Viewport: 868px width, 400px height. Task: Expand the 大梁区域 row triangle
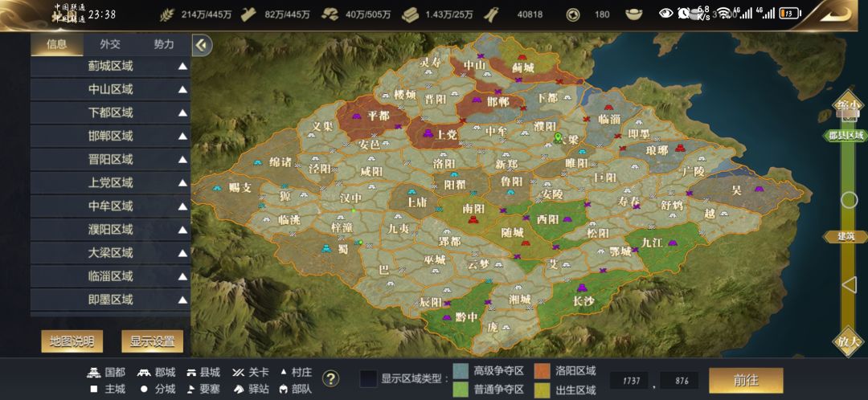pos(182,253)
